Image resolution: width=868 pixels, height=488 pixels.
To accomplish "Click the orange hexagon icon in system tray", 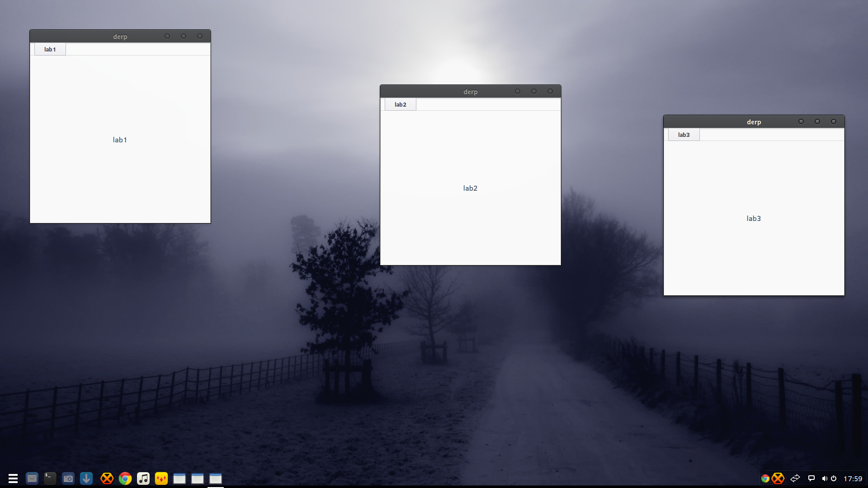I will pyautogui.click(x=778, y=478).
